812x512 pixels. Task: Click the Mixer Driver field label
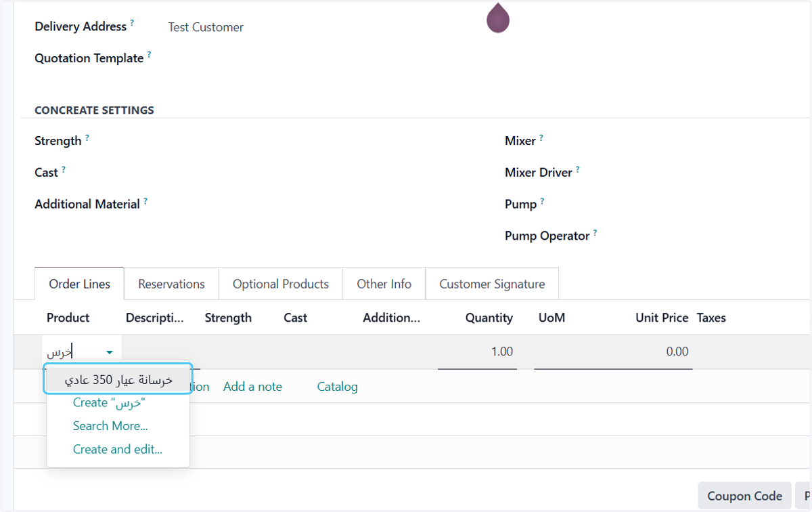pos(539,173)
